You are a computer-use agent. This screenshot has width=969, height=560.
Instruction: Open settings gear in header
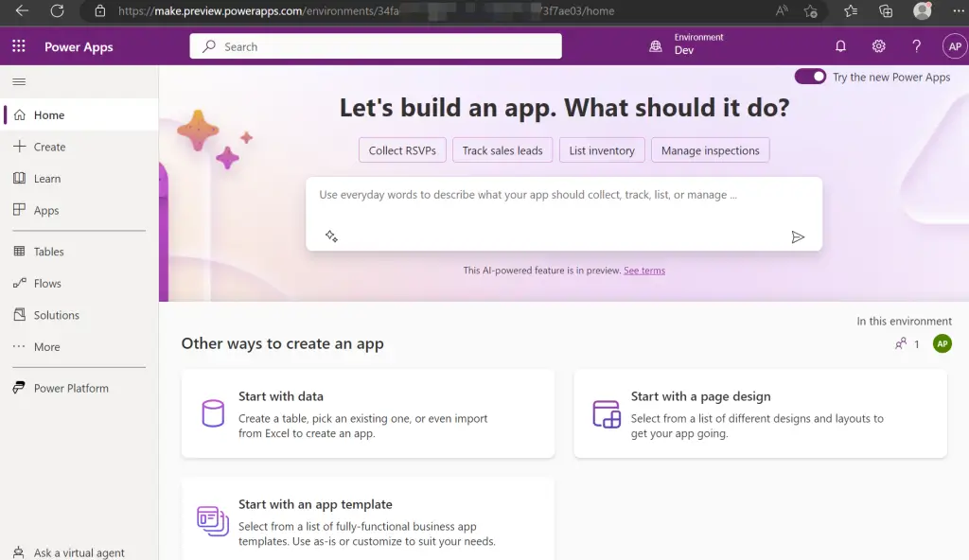point(878,46)
